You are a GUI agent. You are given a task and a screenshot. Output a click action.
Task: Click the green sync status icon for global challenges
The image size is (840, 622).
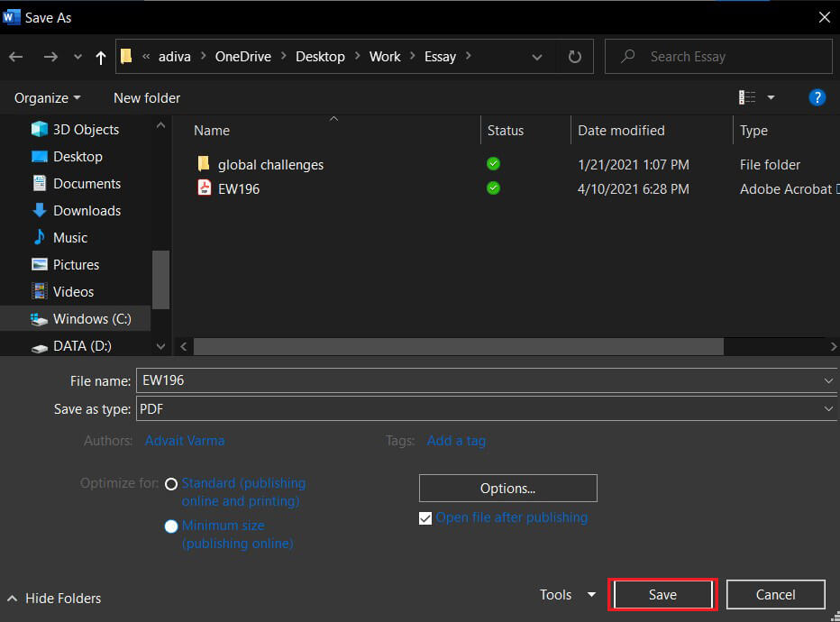[493, 164]
